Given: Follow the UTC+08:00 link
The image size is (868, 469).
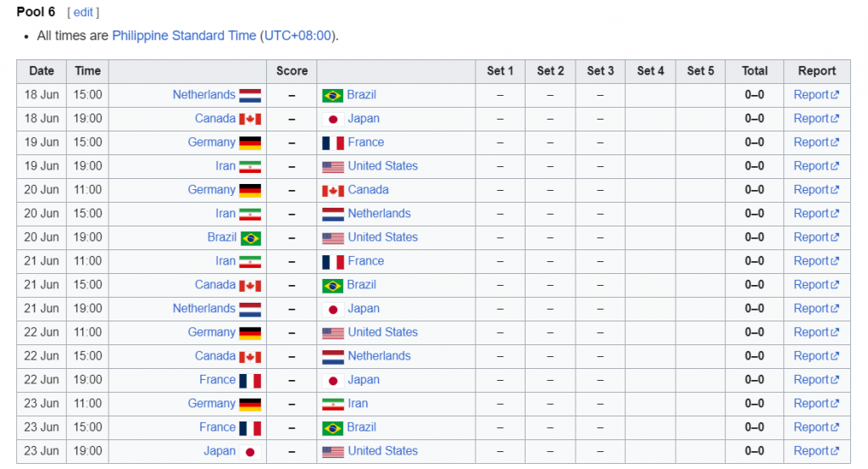Looking at the screenshot, I should click(x=298, y=36).
